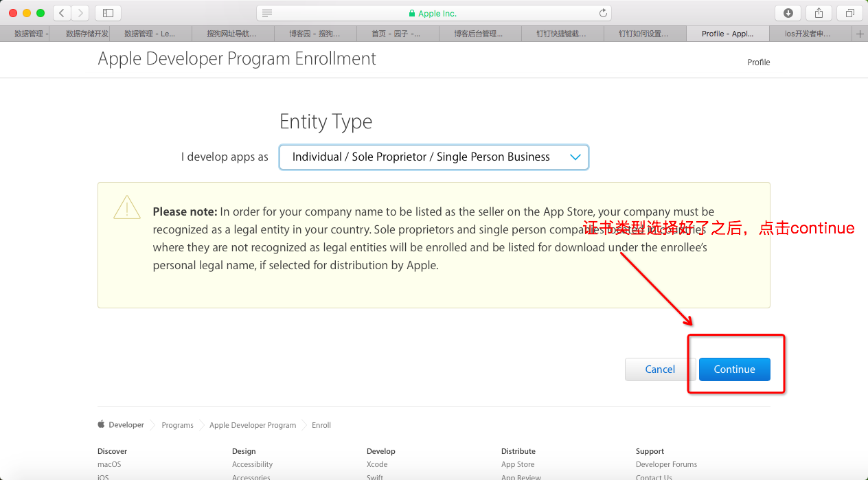The width and height of the screenshot is (868, 480).
Task: Click the Cancel button
Action: pos(660,369)
